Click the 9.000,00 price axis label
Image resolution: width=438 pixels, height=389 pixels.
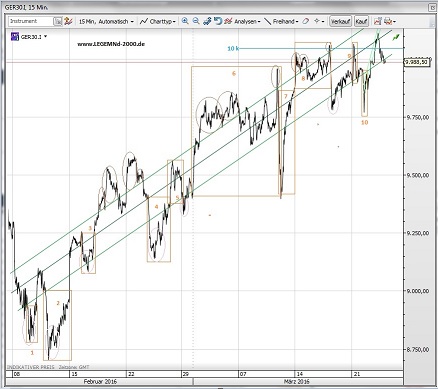417,291
